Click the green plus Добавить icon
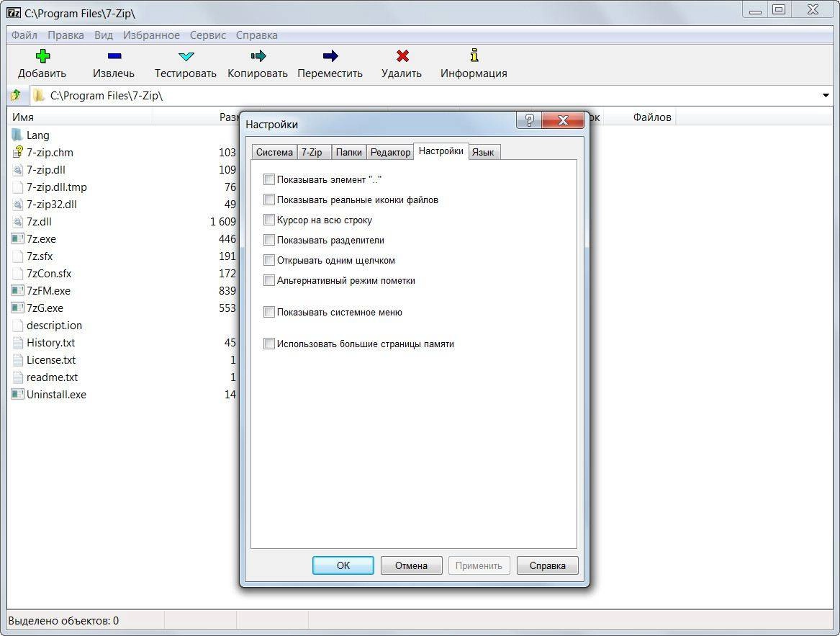This screenshot has width=840, height=636. point(42,55)
